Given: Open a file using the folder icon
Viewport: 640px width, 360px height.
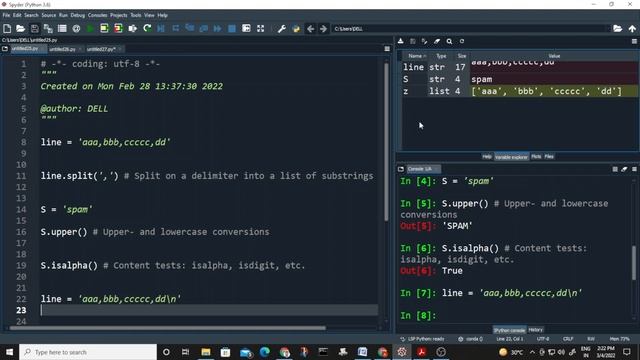Looking at the screenshot, I should (20, 29).
